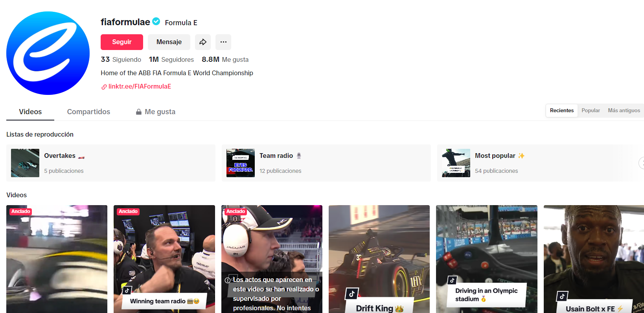
Task: Switch to the Compartidos tab
Action: (88, 112)
